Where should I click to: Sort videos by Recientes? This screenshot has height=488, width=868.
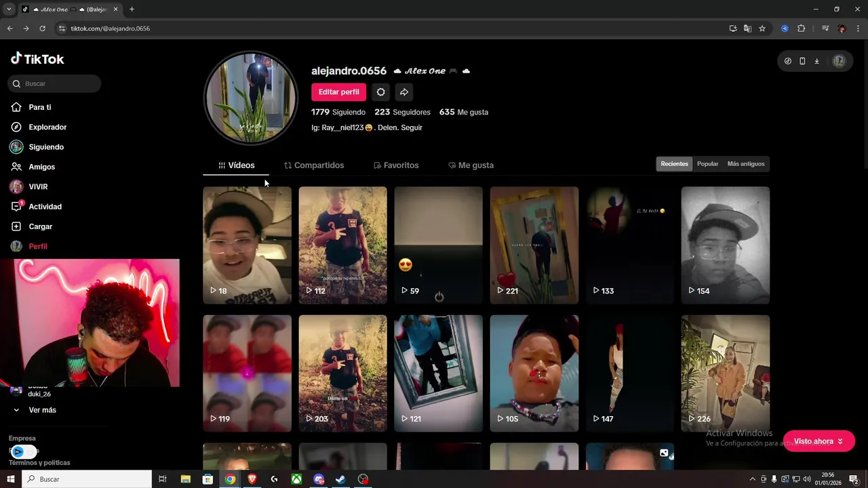tap(674, 164)
